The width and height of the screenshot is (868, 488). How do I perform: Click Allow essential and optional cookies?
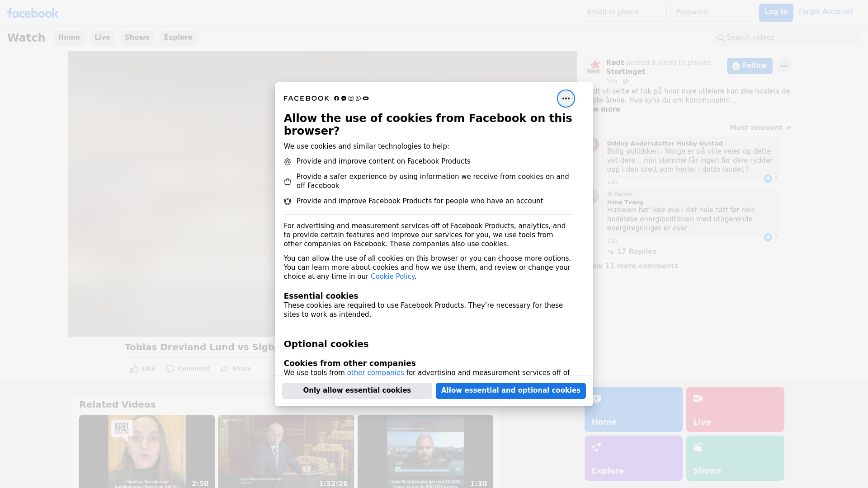[511, 391]
